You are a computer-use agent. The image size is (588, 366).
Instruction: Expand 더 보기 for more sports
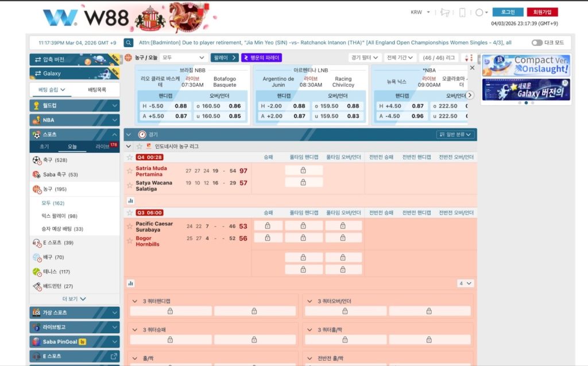tap(74, 299)
